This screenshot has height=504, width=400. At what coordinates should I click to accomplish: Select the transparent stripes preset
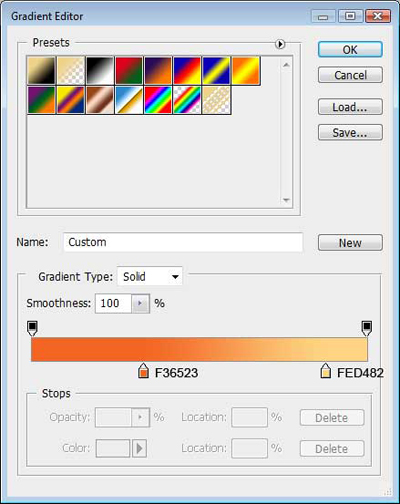(216, 100)
